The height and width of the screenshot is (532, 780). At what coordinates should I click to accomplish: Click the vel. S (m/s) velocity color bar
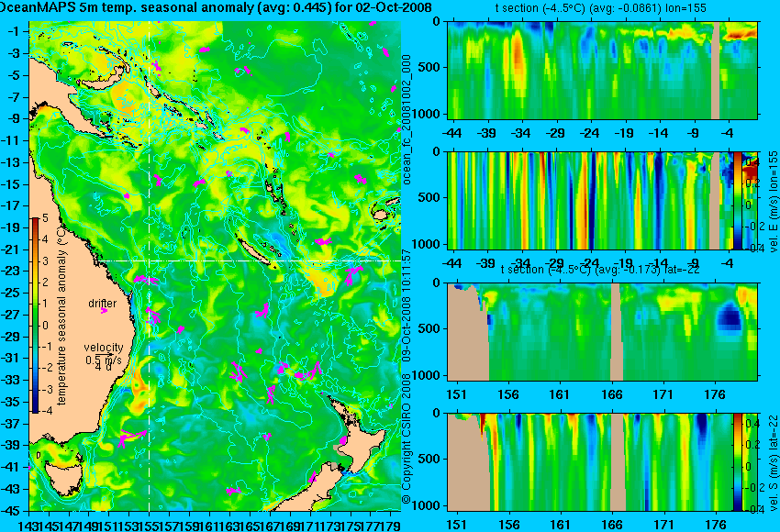coord(737,462)
